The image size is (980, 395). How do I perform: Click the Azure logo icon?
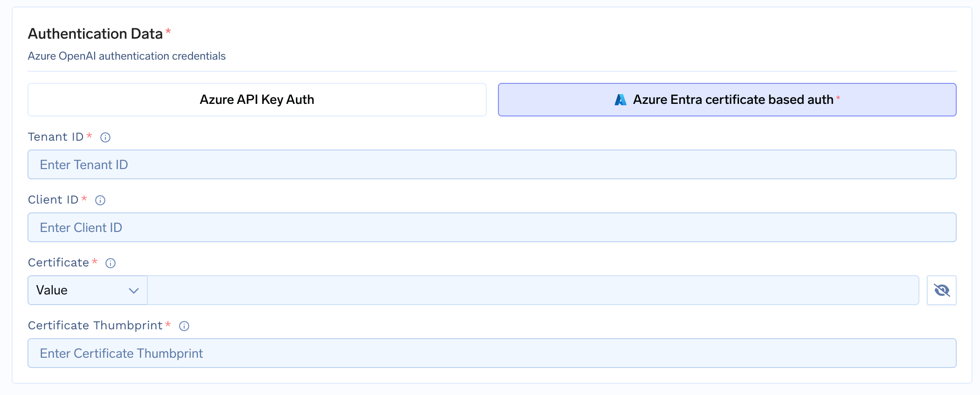point(621,100)
